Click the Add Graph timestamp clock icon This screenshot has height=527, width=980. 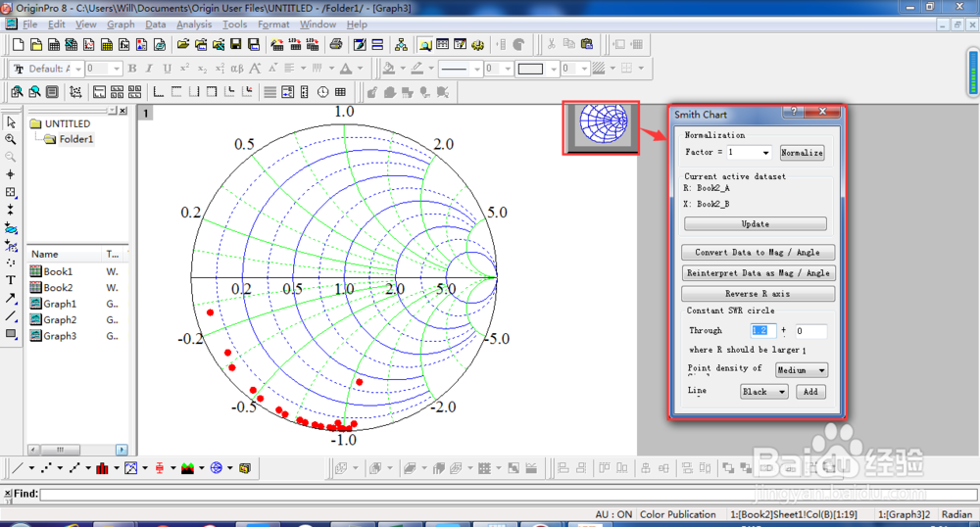pos(322,92)
